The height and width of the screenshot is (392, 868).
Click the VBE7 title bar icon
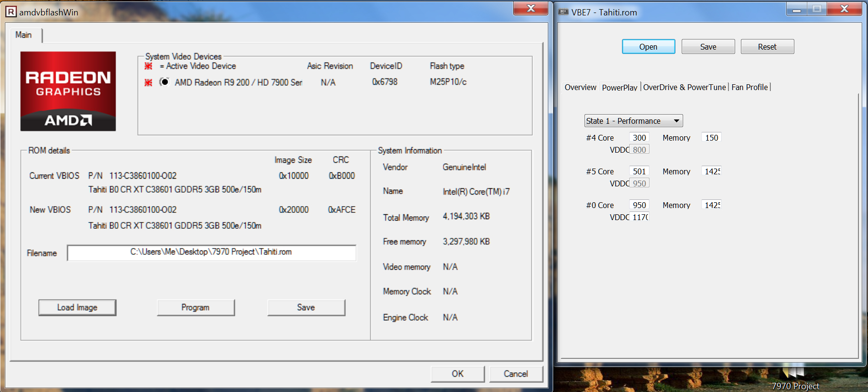(x=563, y=12)
